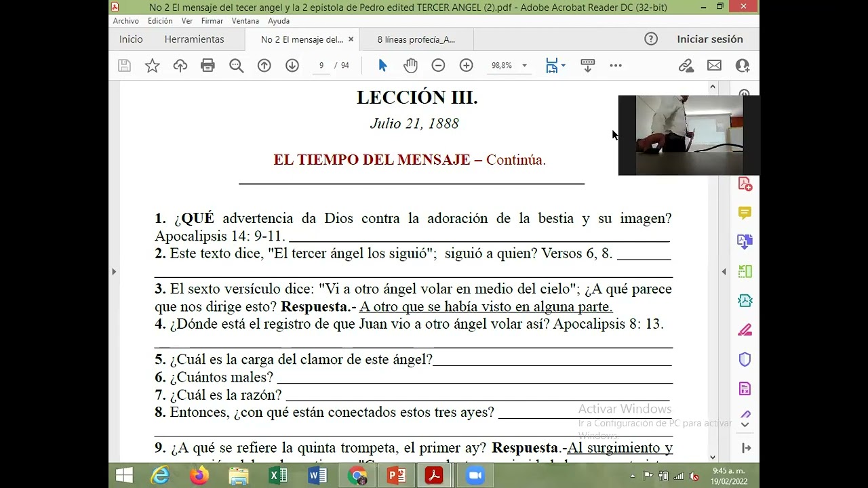The image size is (868, 488).
Task: Open Excel from taskbar
Action: click(278, 476)
